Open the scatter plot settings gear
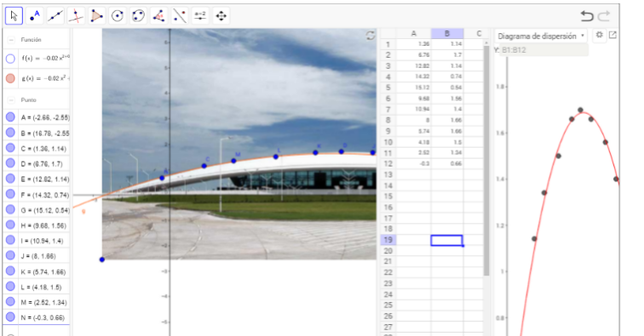This screenshot has width=644, height=336. (599, 35)
